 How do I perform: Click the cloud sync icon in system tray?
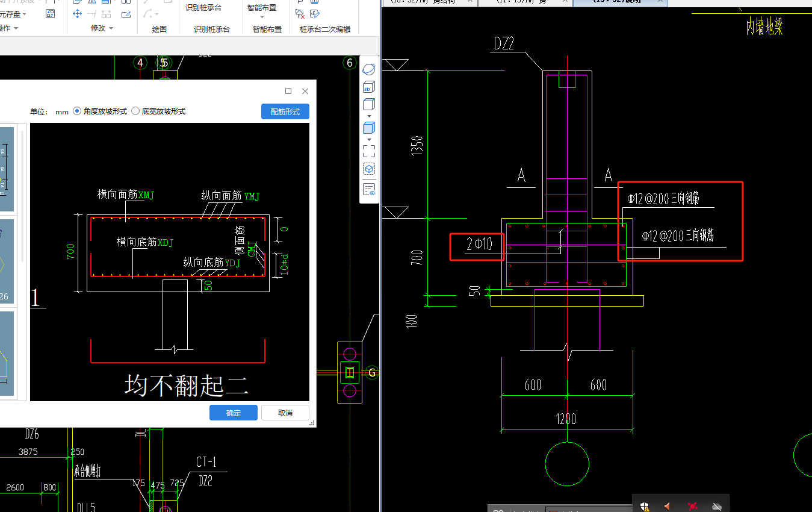point(716,507)
